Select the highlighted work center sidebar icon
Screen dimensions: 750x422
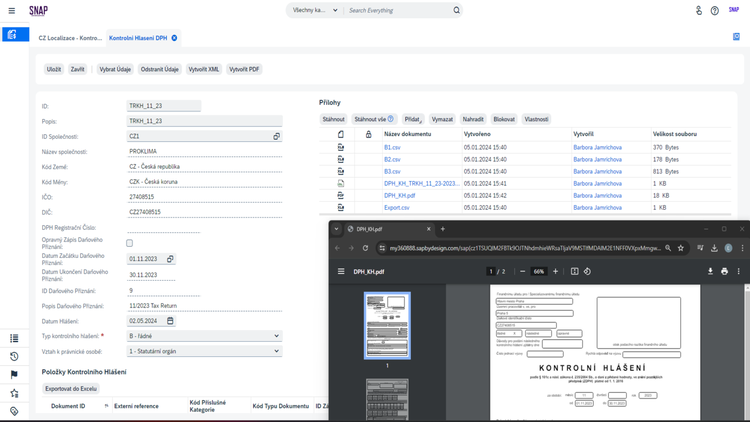(15, 34)
